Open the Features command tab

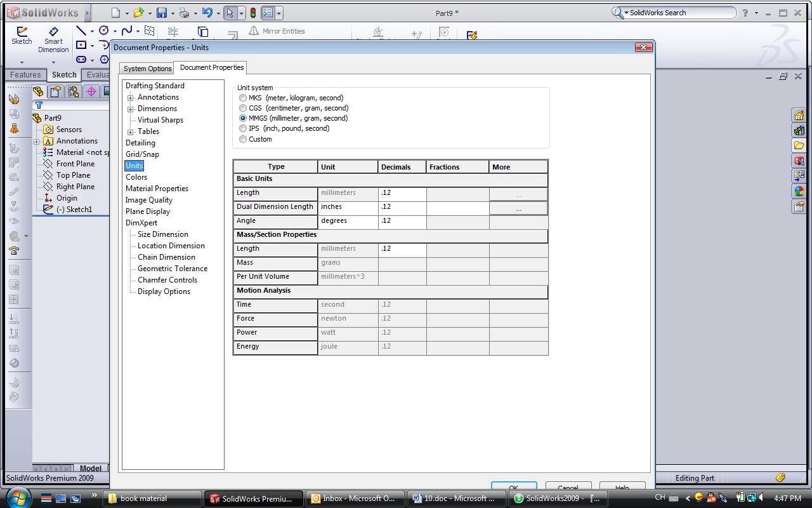pos(25,75)
